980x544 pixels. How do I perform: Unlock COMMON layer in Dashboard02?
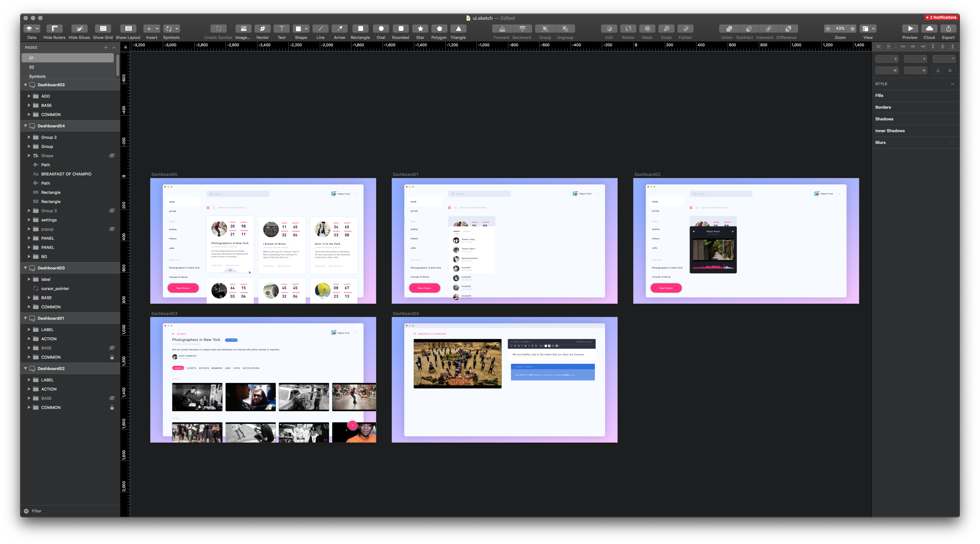(x=112, y=407)
